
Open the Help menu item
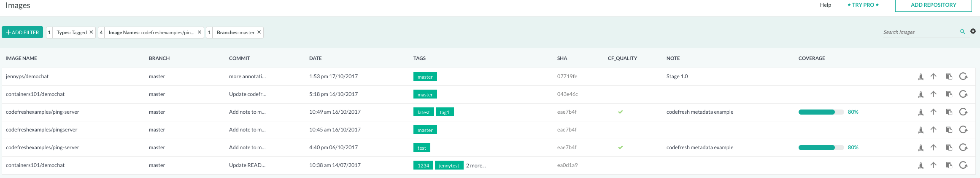[x=825, y=5]
